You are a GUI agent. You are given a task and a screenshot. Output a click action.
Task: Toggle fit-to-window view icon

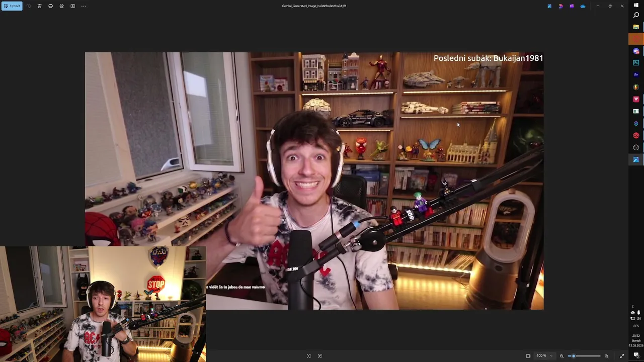point(528,356)
